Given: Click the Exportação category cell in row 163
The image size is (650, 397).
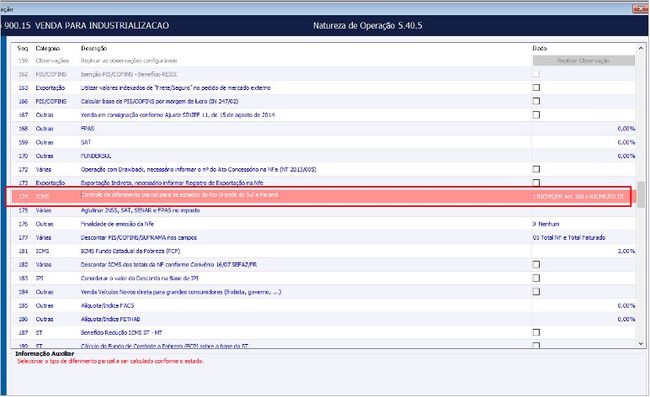Looking at the screenshot, I should click(x=50, y=87).
